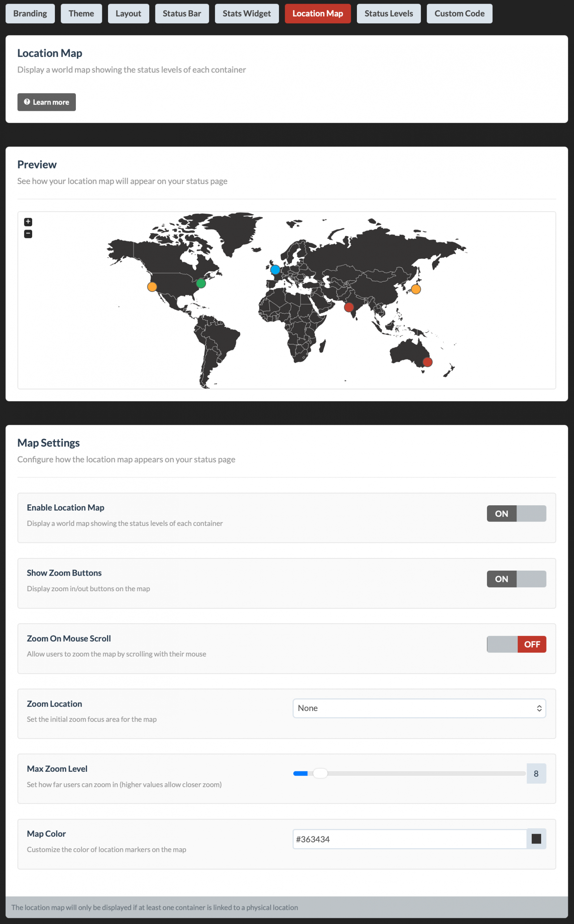Click the Learn more button
Image resolution: width=574 pixels, height=924 pixels.
(x=46, y=102)
